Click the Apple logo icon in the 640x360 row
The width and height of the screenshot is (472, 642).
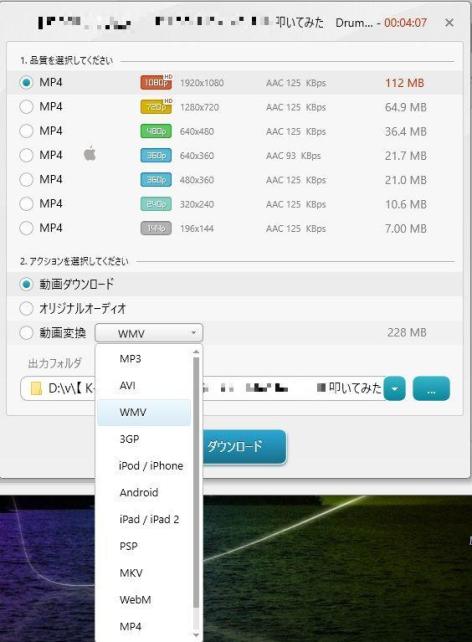(x=90, y=154)
